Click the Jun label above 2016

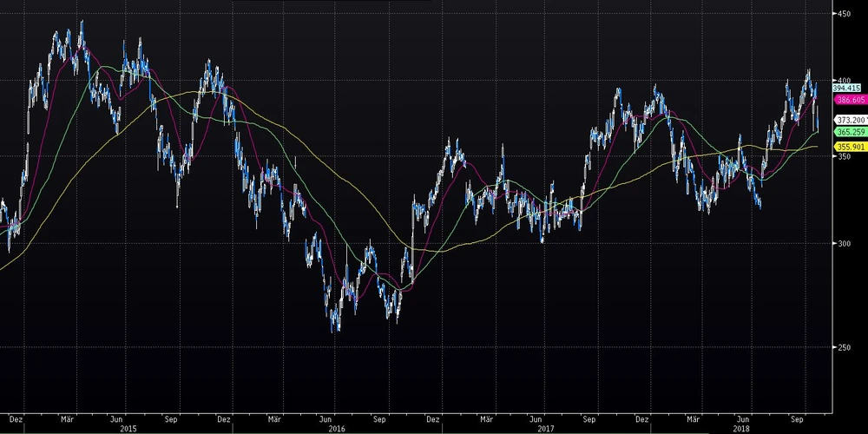coord(328,418)
